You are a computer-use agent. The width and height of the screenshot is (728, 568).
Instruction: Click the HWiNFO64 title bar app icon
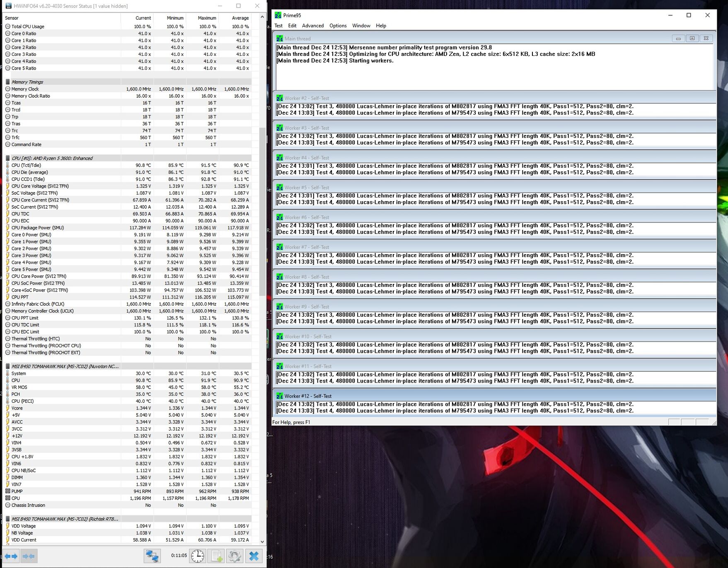click(8, 6)
